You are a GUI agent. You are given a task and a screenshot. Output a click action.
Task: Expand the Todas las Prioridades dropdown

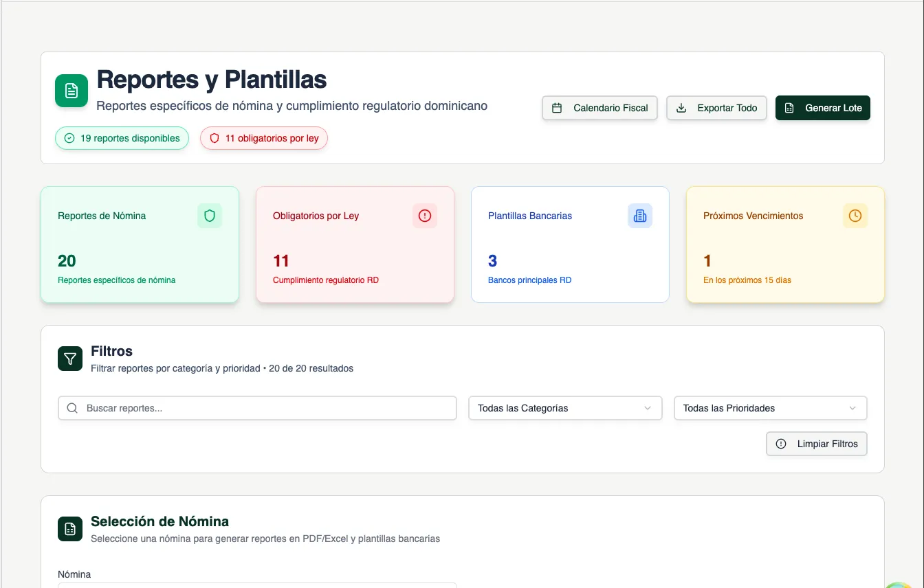pos(770,408)
